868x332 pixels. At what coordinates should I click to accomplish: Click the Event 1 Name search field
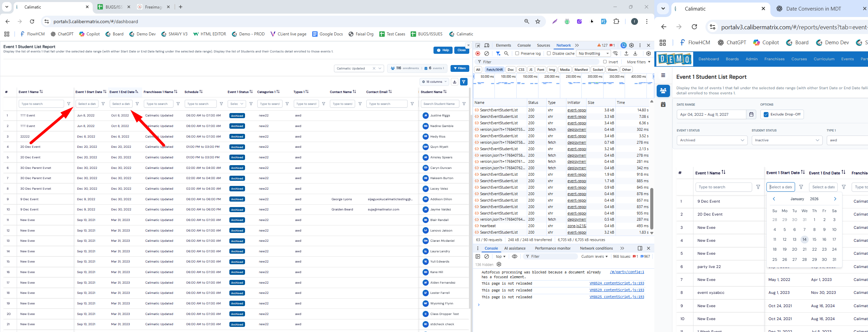click(41, 104)
